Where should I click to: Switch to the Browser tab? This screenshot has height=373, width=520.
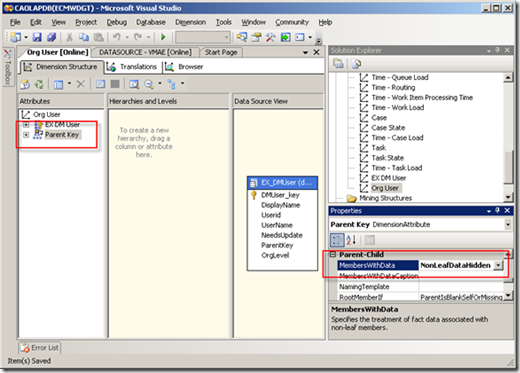click(184, 67)
